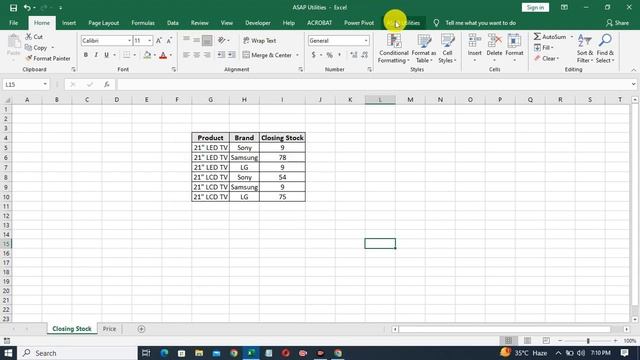The width and height of the screenshot is (640, 360).
Task: Expand the Name Box dropdown arrow
Action: (45, 84)
